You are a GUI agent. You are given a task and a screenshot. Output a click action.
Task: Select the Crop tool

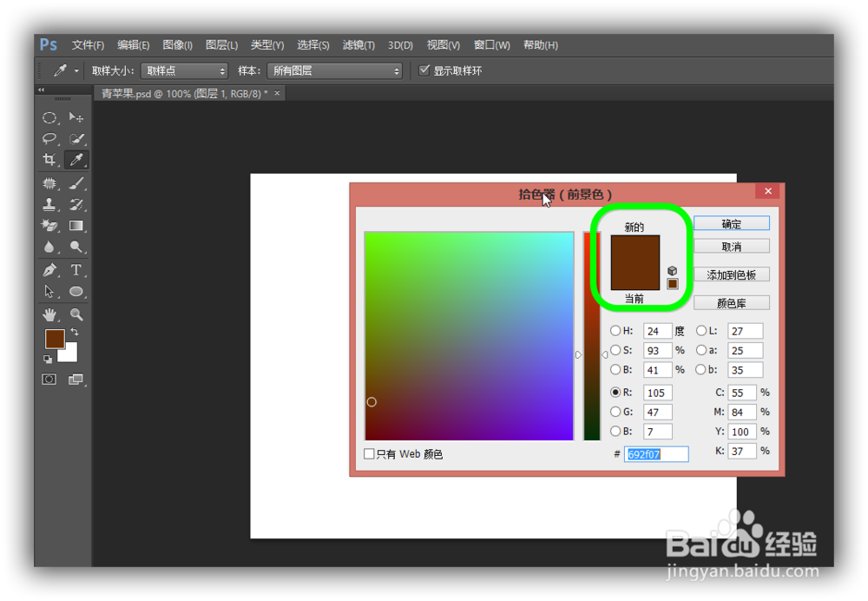click(x=49, y=159)
